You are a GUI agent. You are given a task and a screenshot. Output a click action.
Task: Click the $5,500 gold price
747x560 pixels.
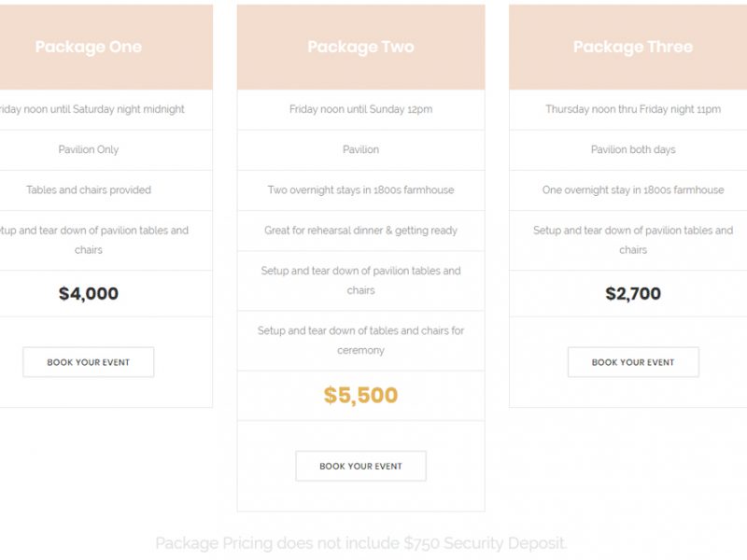click(360, 395)
